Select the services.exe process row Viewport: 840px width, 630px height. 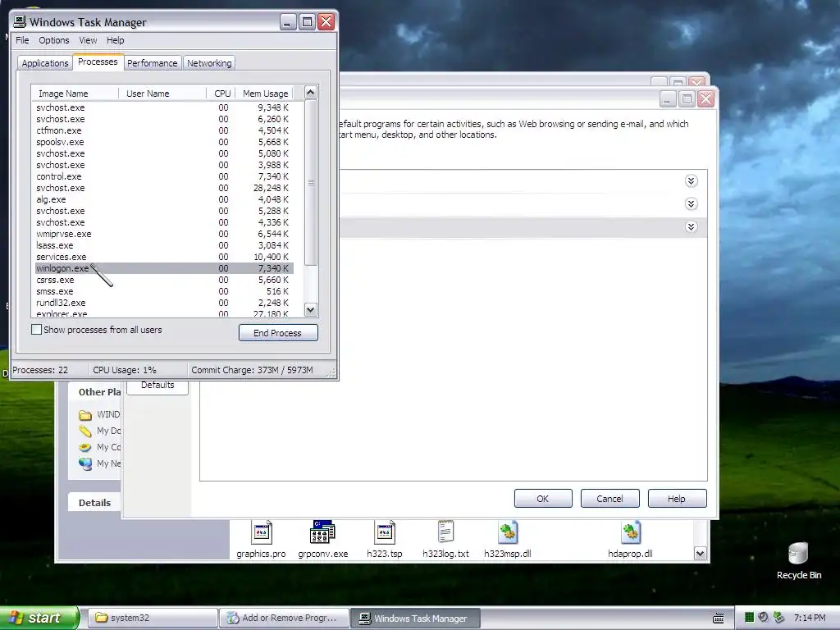162,257
